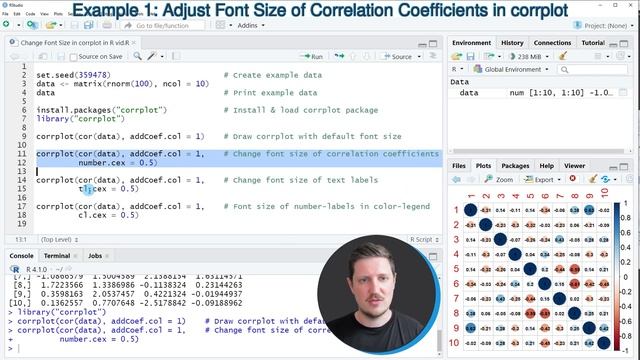Click the refresh plot icon in Plots pane

coord(606,179)
